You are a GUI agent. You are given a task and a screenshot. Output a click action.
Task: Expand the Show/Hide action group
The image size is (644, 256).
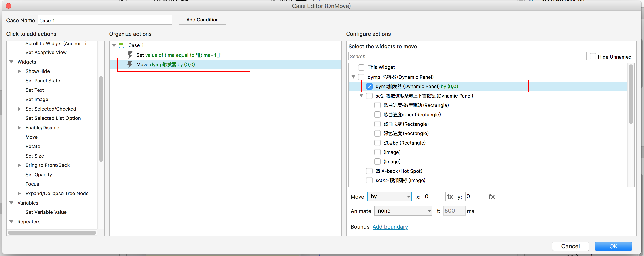[19, 71]
